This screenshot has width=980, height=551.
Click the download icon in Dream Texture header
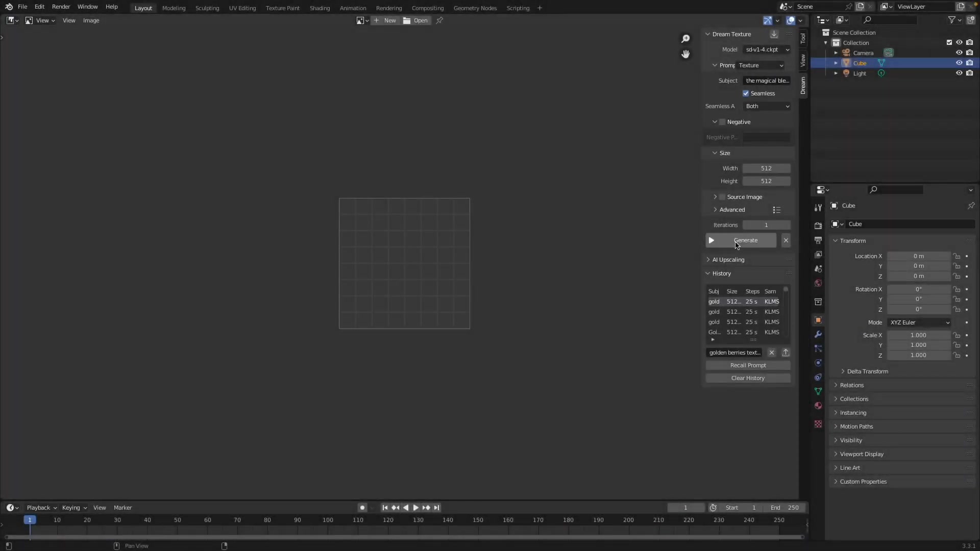(774, 34)
